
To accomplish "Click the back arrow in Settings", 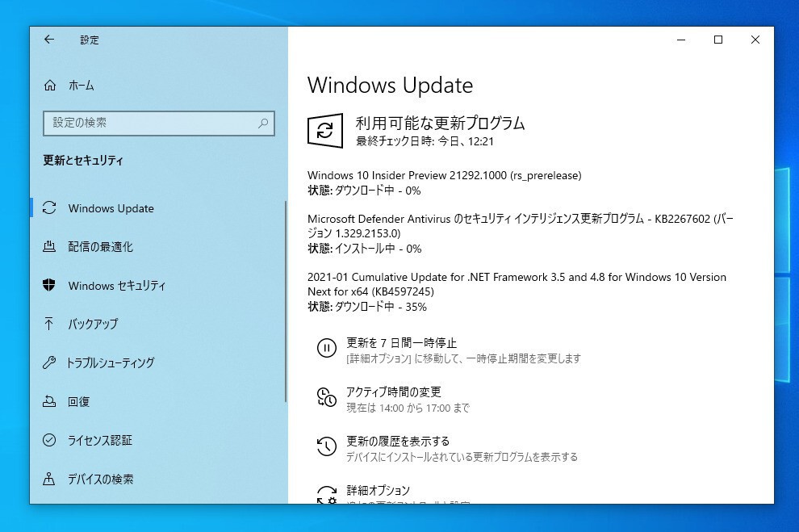I will click(49, 40).
